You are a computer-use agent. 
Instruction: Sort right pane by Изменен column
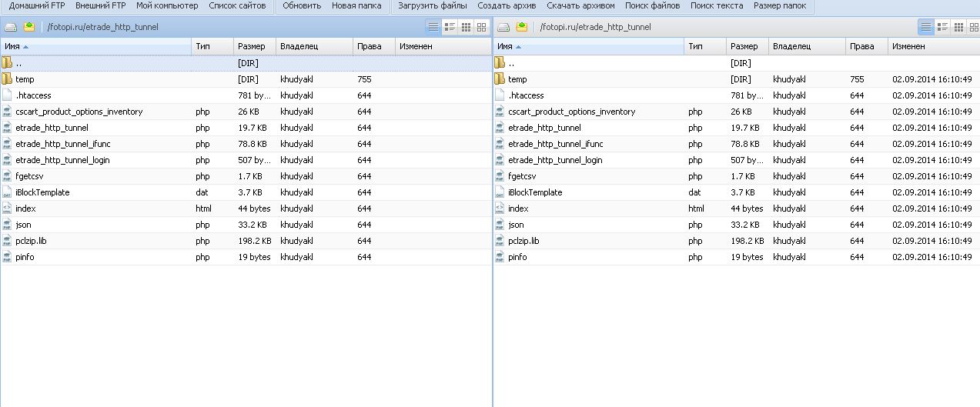click(934, 46)
